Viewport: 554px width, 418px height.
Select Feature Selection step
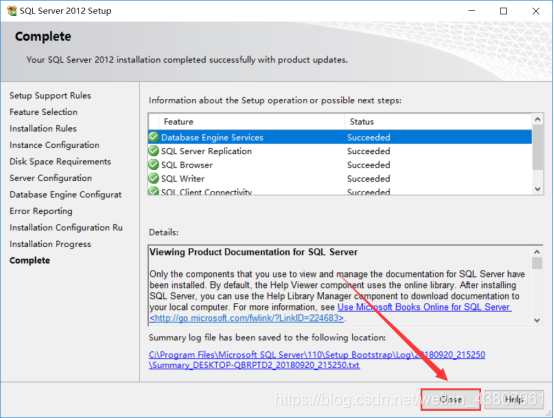(x=43, y=112)
